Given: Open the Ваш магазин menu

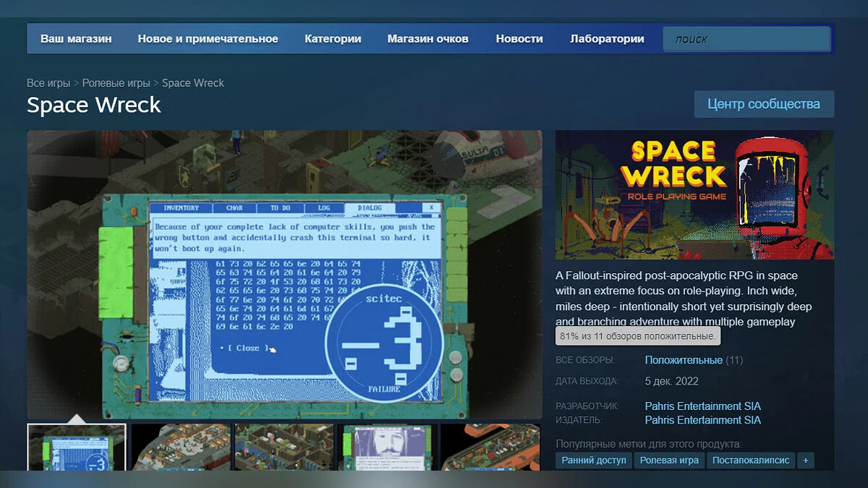Looking at the screenshot, I should coord(76,39).
